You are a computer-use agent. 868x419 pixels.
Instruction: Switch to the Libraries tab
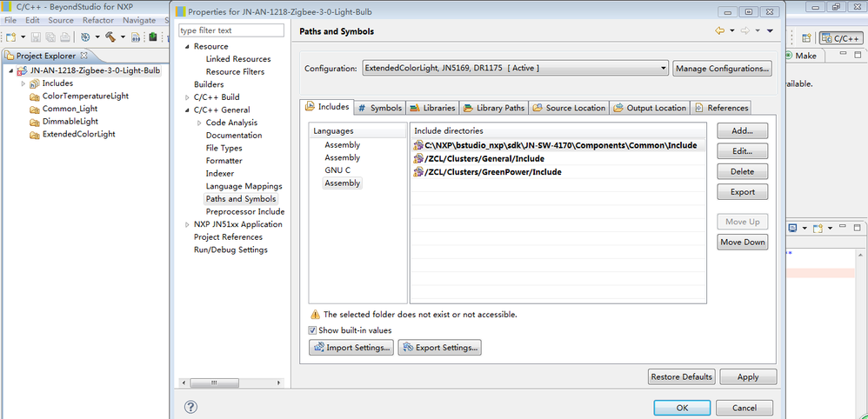(x=433, y=108)
